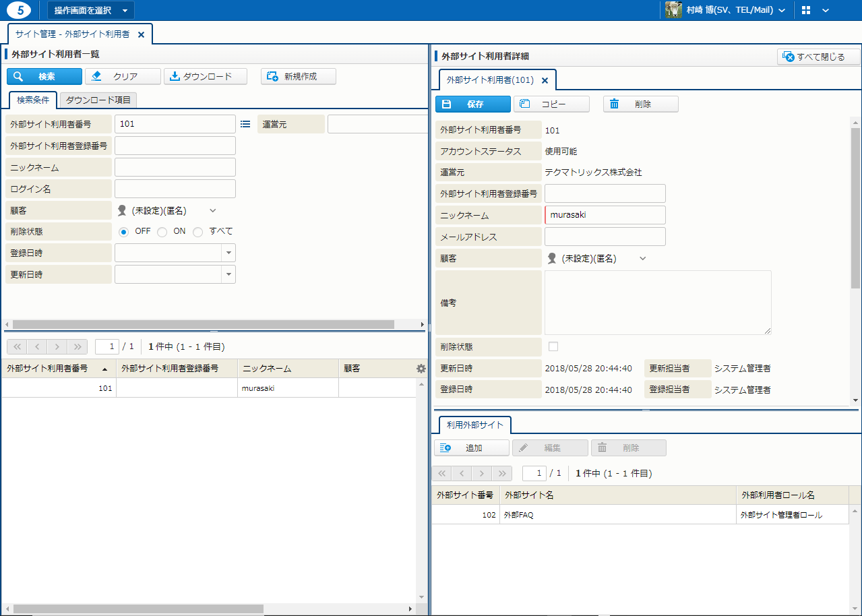Screen dimensions: 862x616
Task: Go to next page in left results pager
Action: click(x=57, y=346)
